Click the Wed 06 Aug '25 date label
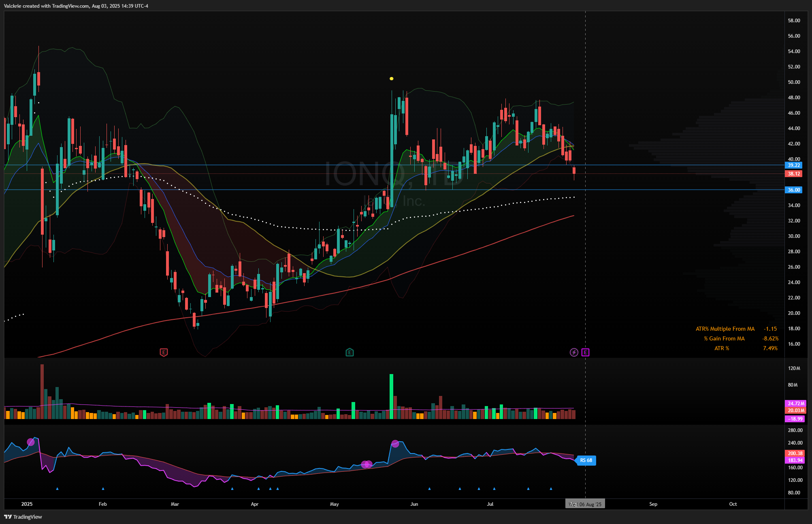812x524 pixels. [585, 504]
